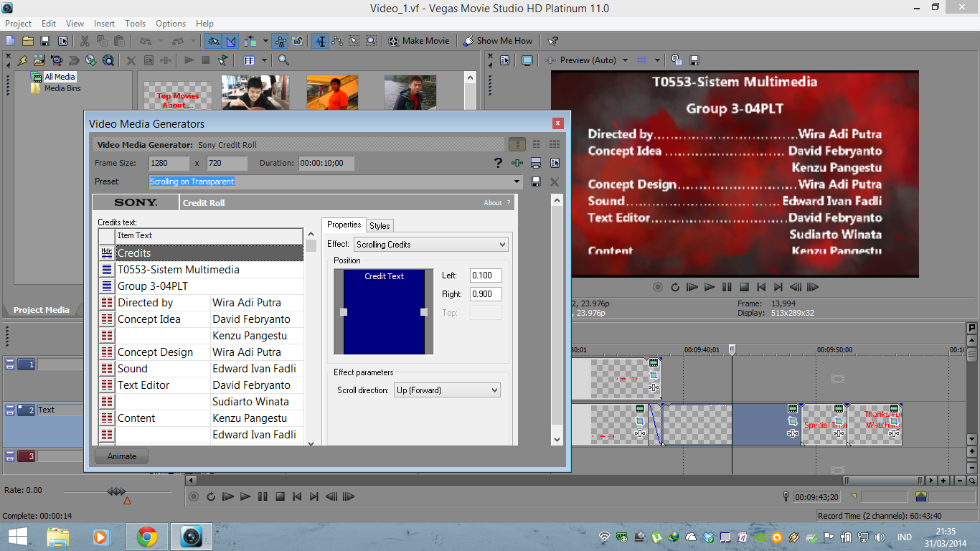Click the Make Movie toolbar button
980x551 pixels.
coord(420,41)
